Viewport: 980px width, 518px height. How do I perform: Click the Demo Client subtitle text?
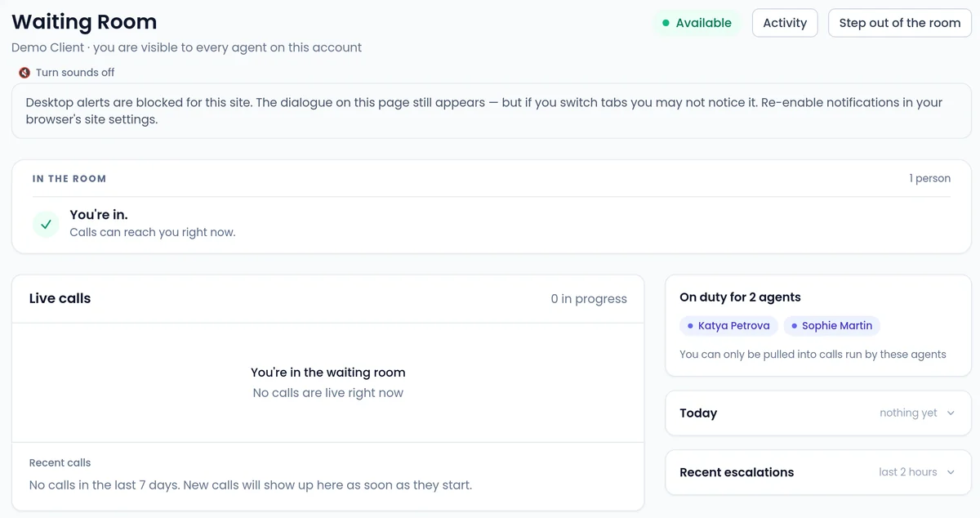tap(186, 47)
